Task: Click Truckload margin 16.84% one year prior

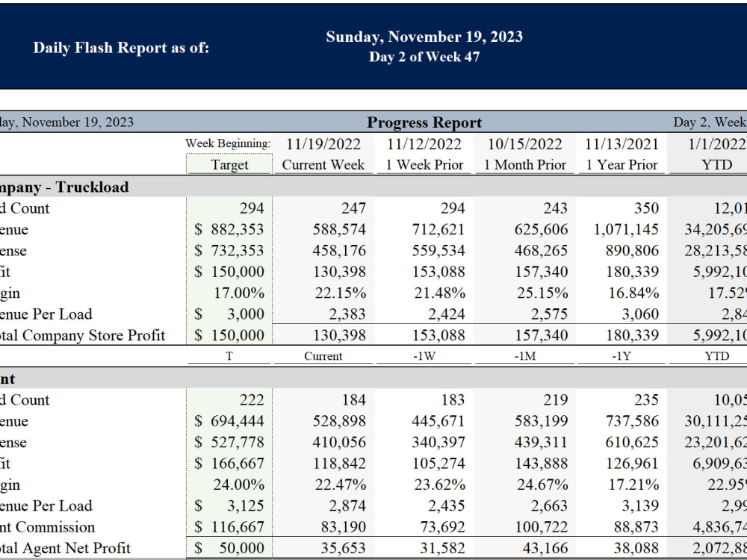Action: click(x=633, y=293)
